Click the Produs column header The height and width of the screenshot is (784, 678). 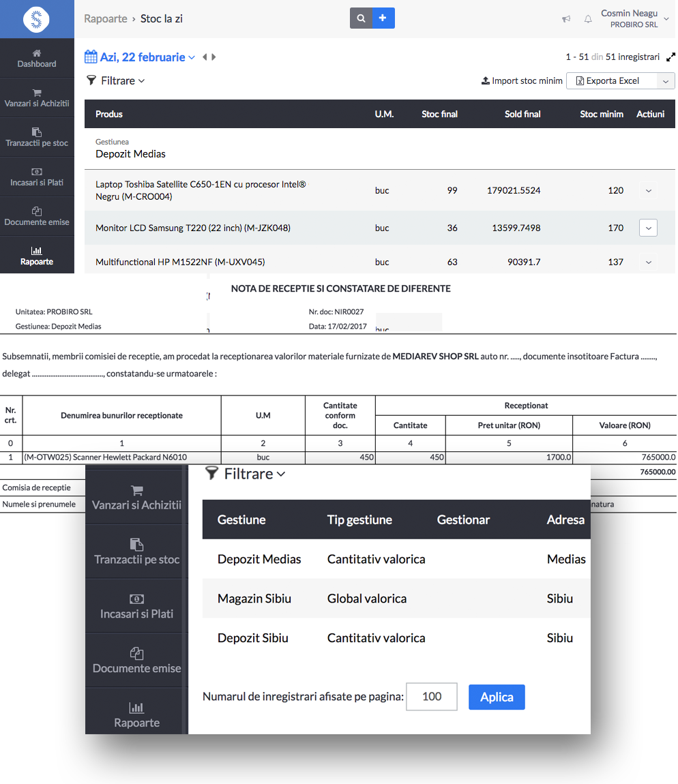click(109, 114)
